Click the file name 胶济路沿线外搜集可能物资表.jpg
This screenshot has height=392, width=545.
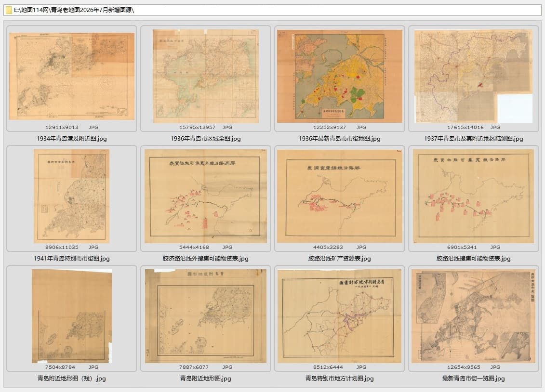click(205, 258)
